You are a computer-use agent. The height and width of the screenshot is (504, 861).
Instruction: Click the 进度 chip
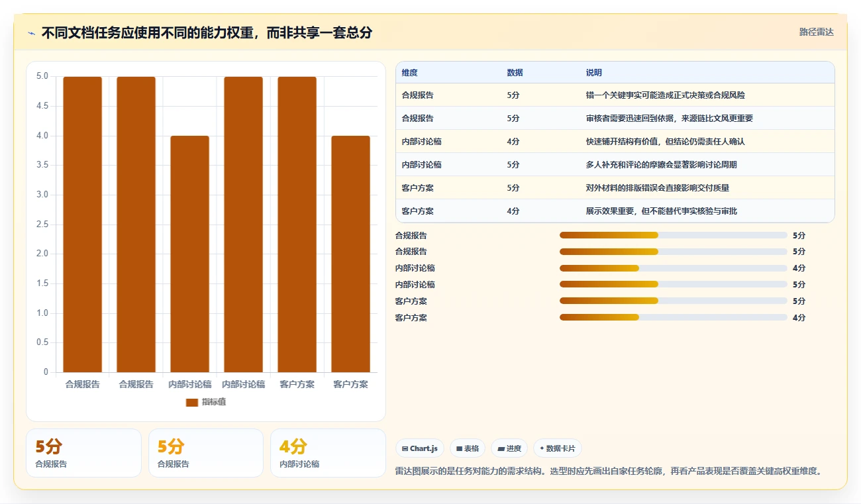pos(509,448)
